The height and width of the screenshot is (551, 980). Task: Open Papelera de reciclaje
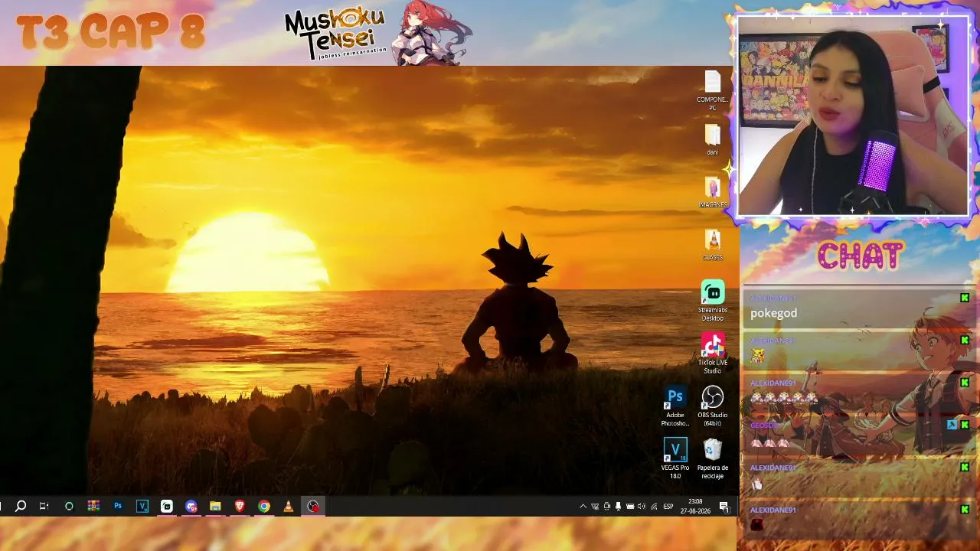point(712,459)
